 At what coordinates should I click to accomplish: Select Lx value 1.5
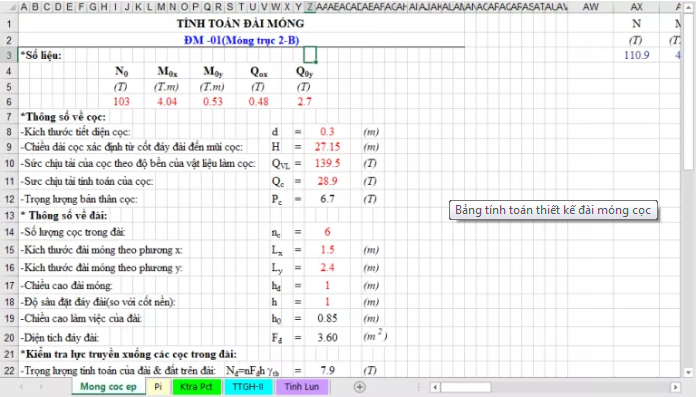click(x=327, y=250)
